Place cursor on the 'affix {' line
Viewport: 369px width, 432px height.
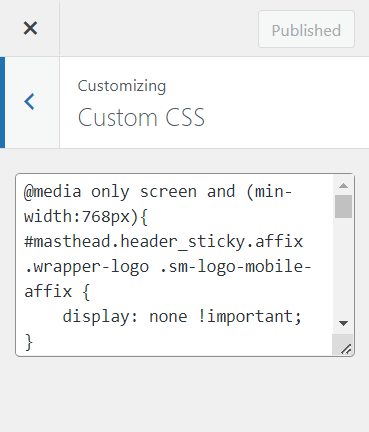(57, 292)
